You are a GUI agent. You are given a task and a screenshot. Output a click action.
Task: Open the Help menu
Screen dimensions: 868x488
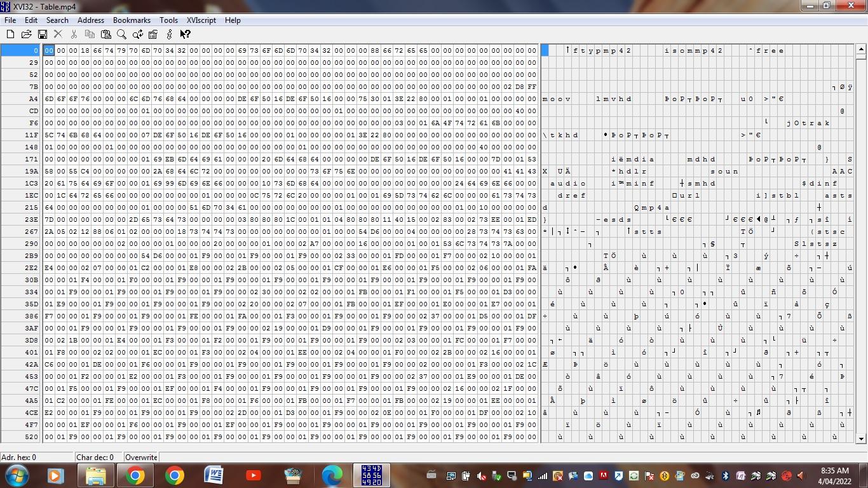click(233, 20)
